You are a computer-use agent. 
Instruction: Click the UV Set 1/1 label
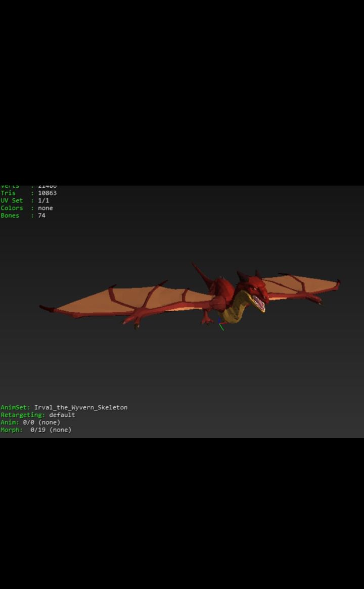pyautogui.click(x=25, y=200)
